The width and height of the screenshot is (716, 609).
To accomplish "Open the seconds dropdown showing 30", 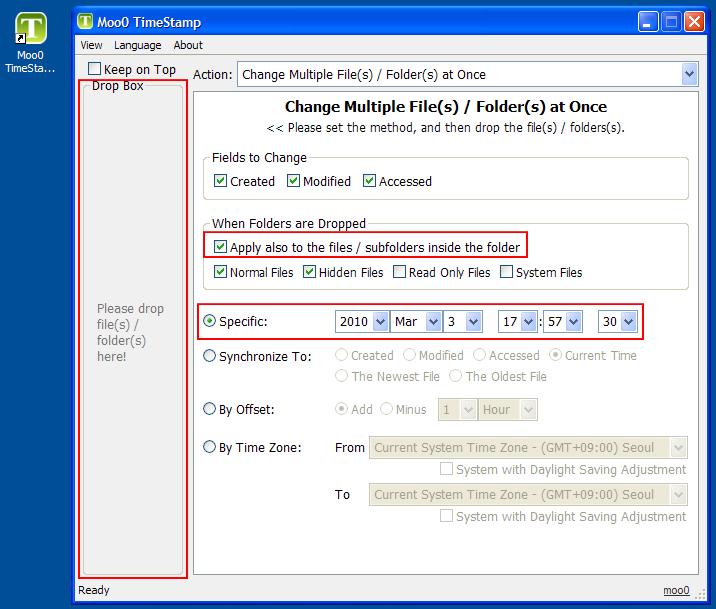I will [629, 322].
